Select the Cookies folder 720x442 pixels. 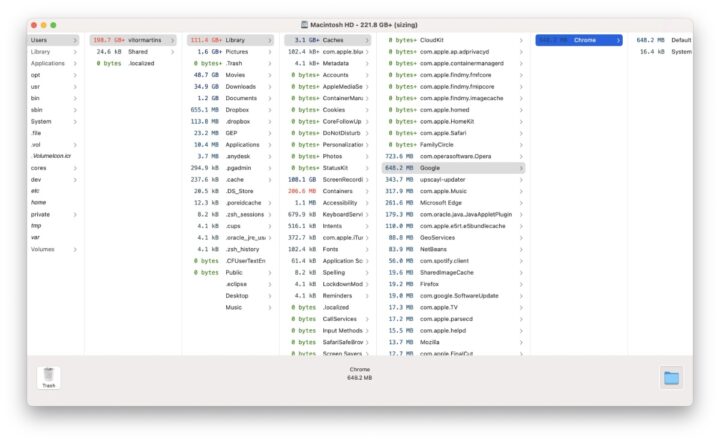click(x=328, y=110)
